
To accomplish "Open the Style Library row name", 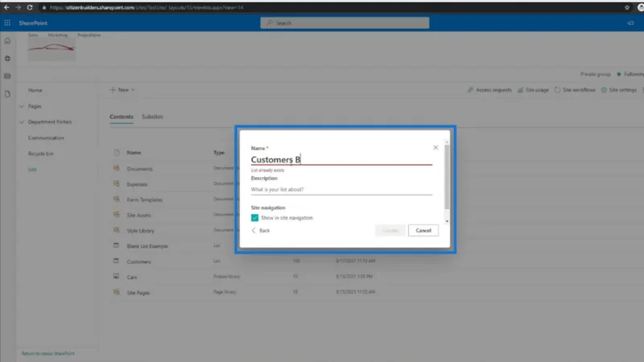I will coord(140,231).
